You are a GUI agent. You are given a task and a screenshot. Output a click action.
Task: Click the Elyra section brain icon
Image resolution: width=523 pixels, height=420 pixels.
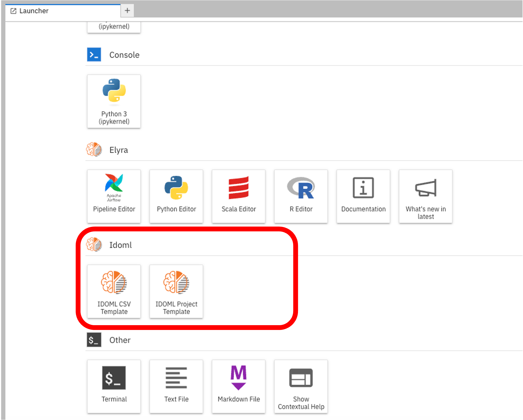(x=94, y=150)
